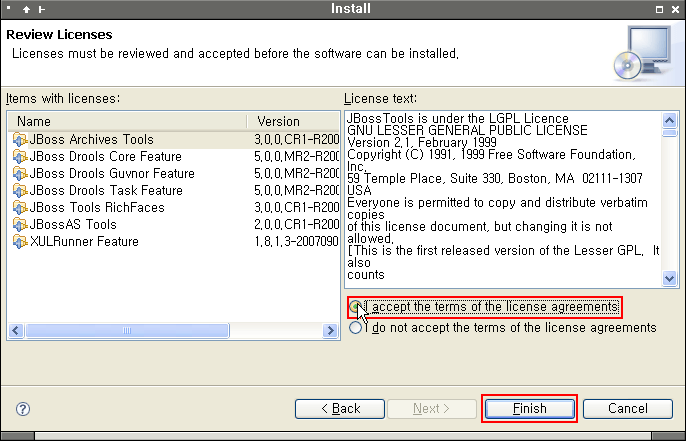This screenshot has height=441, width=686.
Task: Select the JBoss Drools Guvnor Feature row
Action: pos(174,174)
